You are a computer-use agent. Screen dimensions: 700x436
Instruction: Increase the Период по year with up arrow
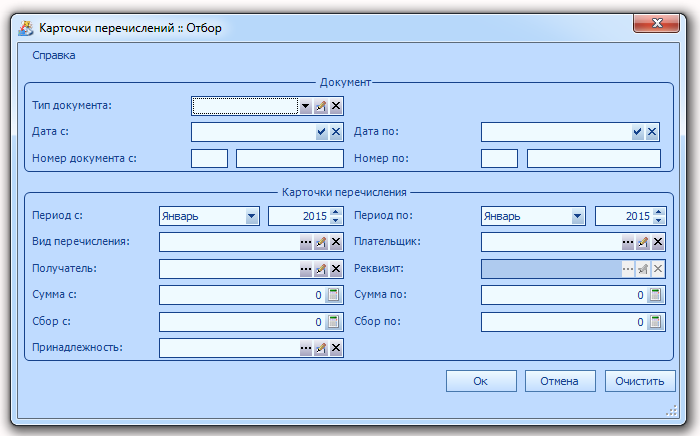tap(658, 212)
